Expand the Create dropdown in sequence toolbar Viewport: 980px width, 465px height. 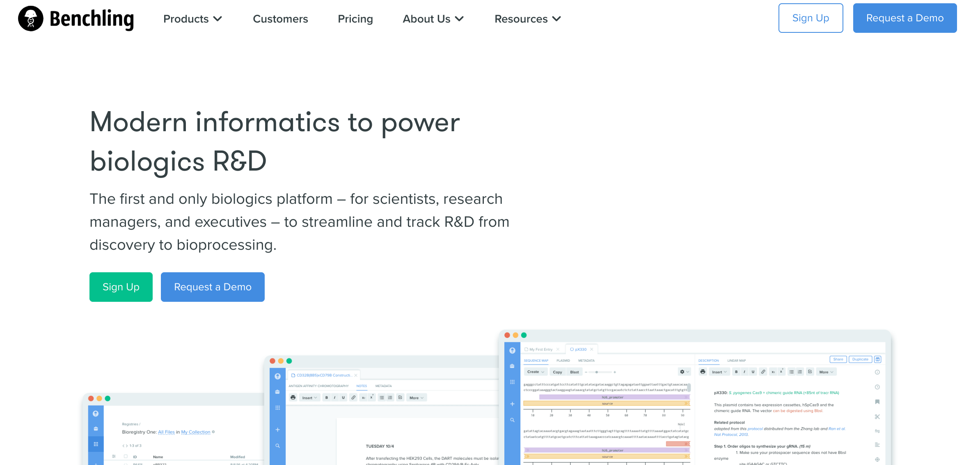pos(536,372)
